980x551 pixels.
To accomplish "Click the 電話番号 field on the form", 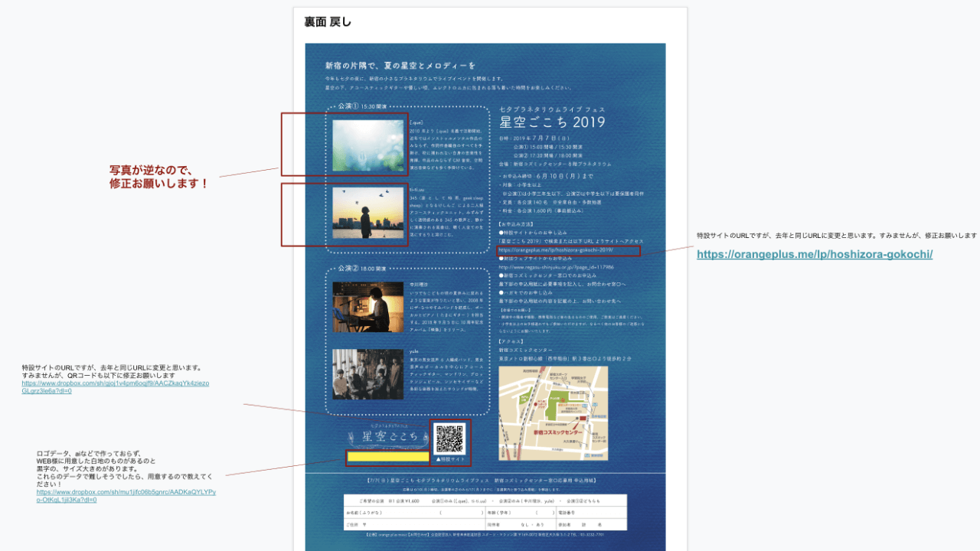I will click(x=567, y=511).
